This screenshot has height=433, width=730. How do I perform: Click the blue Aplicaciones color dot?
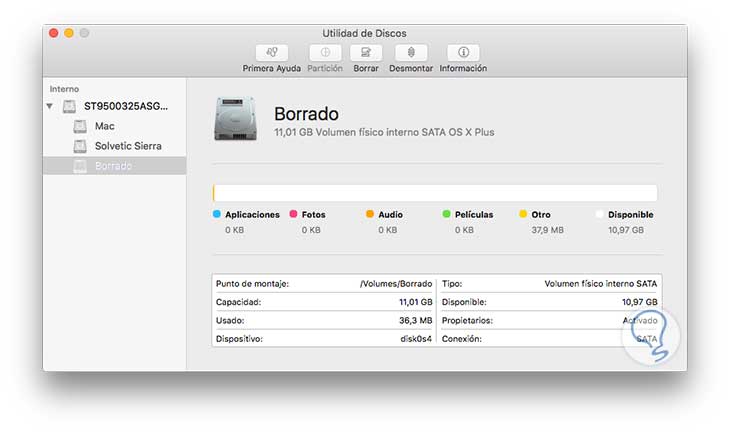217,214
